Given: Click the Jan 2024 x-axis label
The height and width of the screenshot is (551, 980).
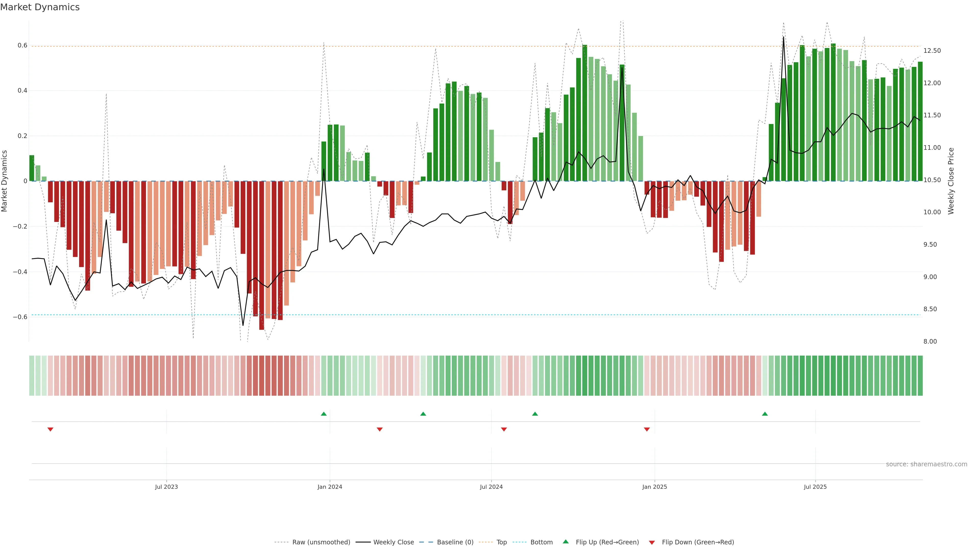Looking at the screenshot, I should pos(329,487).
